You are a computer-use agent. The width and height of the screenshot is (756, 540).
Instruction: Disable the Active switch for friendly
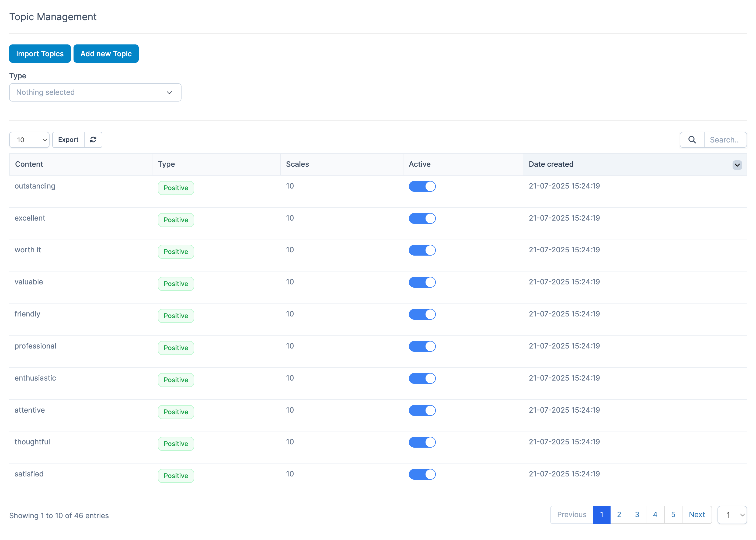(x=422, y=314)
